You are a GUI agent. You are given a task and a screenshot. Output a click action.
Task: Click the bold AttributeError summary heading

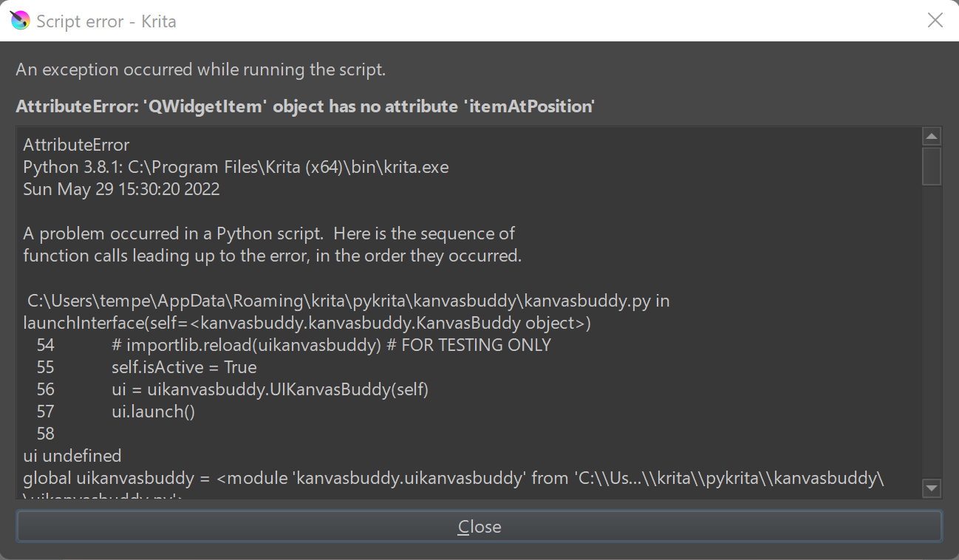[x=305, y=106]
